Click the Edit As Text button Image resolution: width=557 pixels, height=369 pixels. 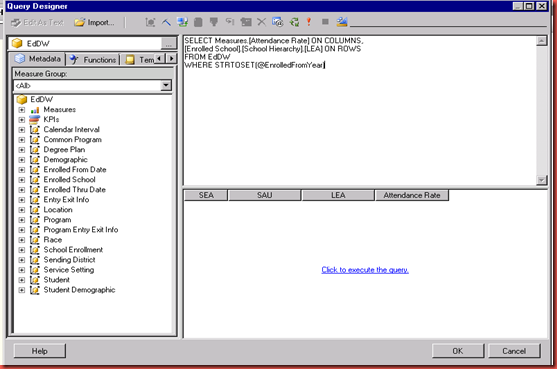pos(37,22)
